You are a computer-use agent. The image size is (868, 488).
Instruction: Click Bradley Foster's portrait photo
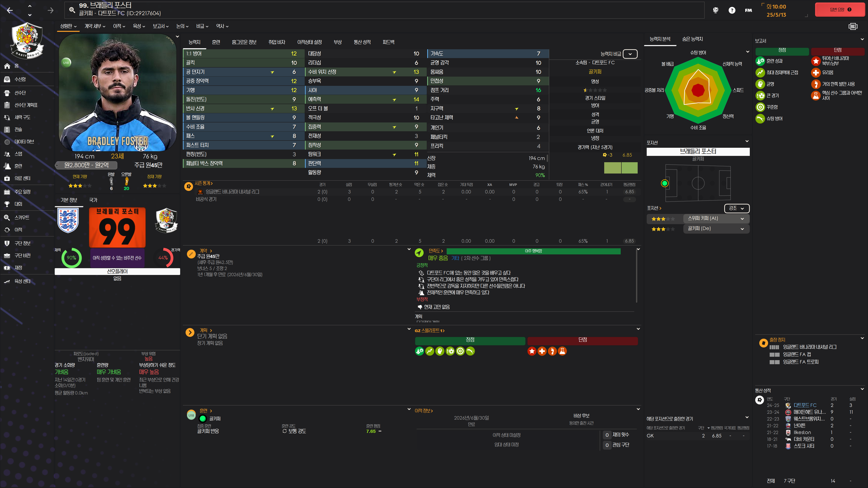[x=118, y=93]
